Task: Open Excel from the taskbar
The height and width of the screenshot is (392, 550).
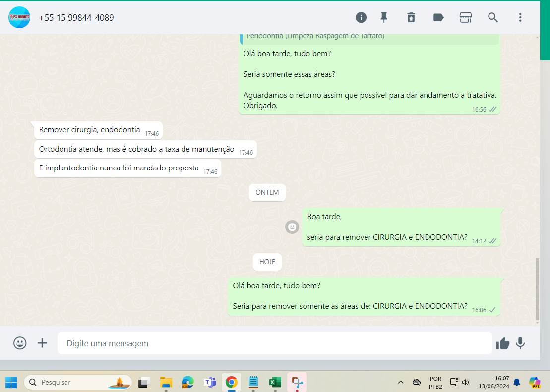Action: pyautogui.click(x=275, y=382)
